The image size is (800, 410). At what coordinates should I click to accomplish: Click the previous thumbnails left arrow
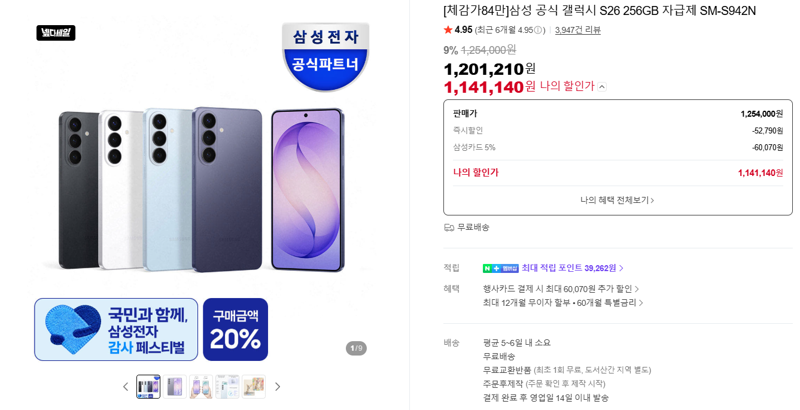(x=126, y=387)
